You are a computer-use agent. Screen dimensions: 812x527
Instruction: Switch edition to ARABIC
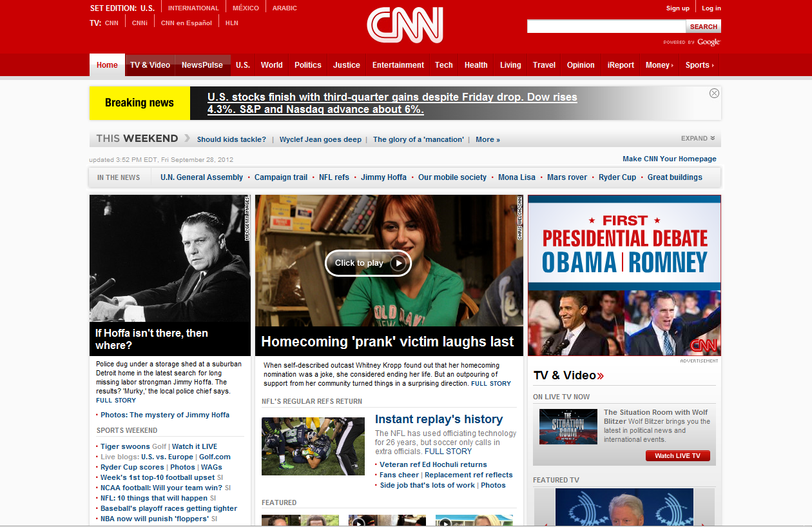click(x=285, y=8)
